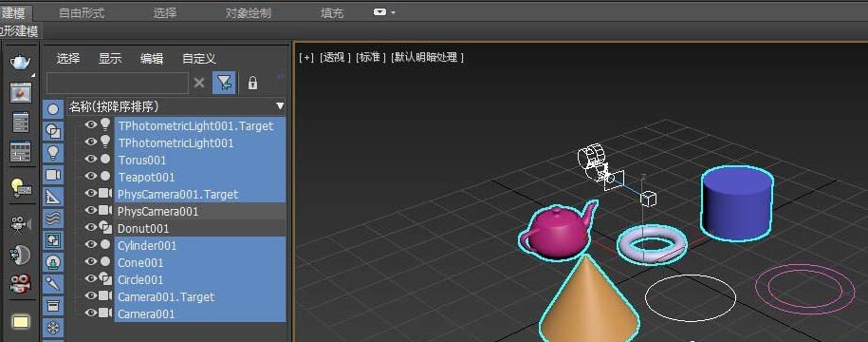Click the lock icon beside the filter button
Screen dimensions: 868x342
tap(252, 84)
